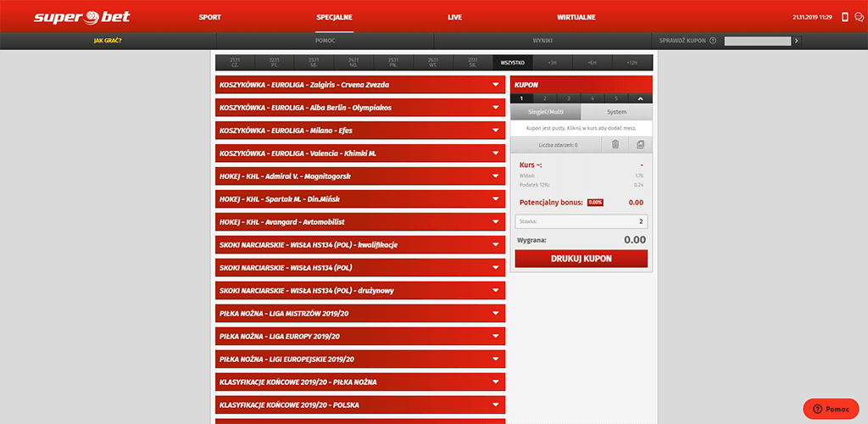The height and width of the screenshot is (424, 868).
Task: Expand KHL Avangard - Avtomobilist section
Action: (x=359, y=222)
